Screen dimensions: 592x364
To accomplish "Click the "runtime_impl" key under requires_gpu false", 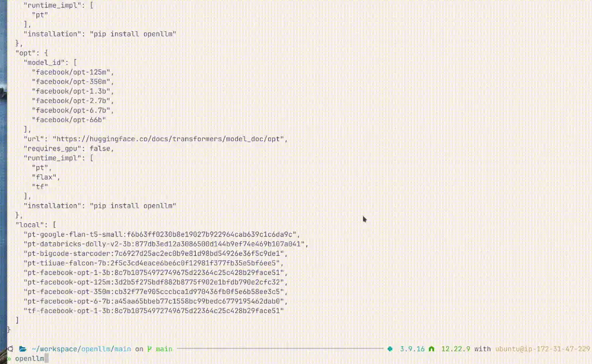I will (x=55, y=158).
